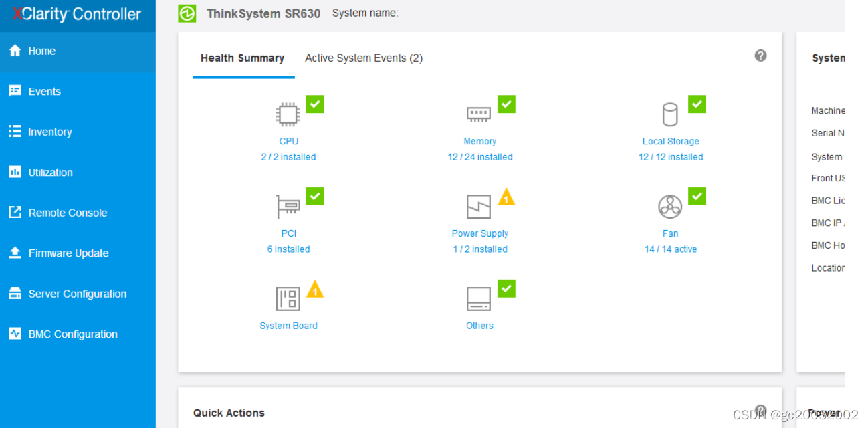Click the Events chat-bubble icon
Screen dimensions: 868x428
point(15,91)
